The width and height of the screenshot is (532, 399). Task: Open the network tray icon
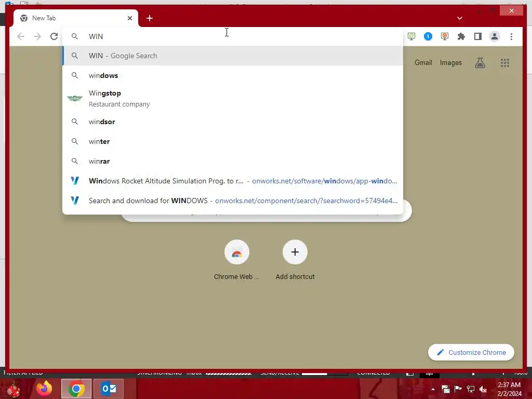pyautogui.click(x=471, y=389)
